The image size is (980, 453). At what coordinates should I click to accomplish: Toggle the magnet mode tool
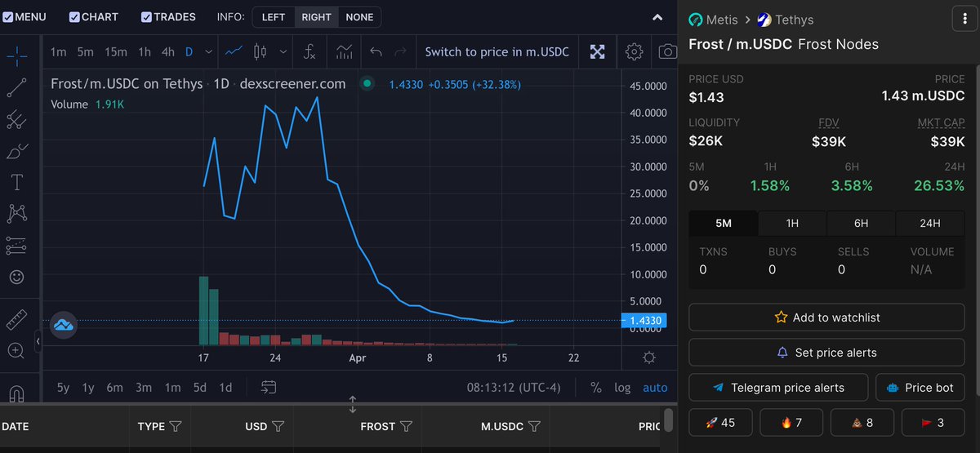tap(17, 394)
